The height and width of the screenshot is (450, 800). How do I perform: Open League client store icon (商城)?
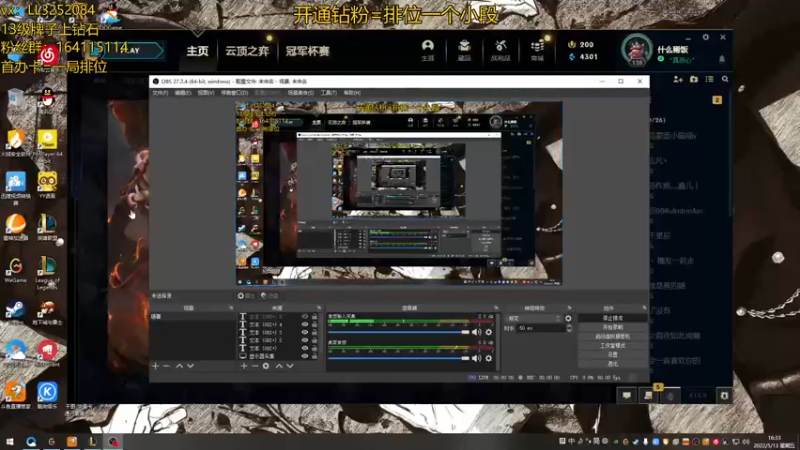click(x=537, y=51)
